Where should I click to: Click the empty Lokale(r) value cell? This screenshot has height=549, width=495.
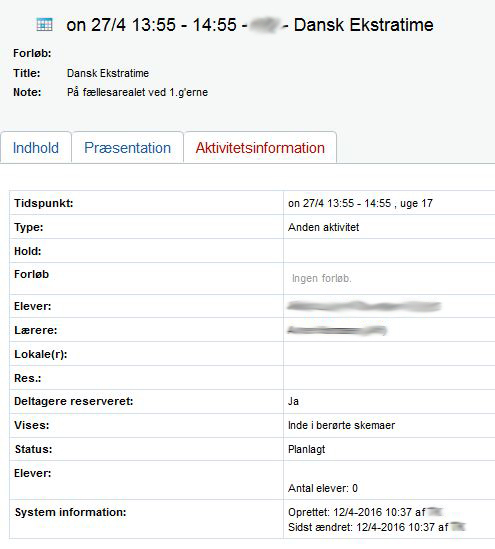(389, 354)
